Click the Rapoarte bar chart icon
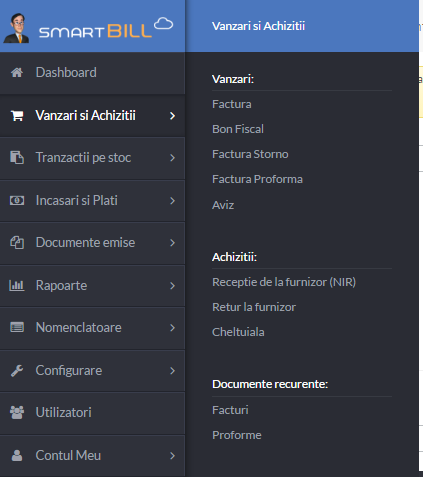This screenshot has width=423, height=477. [17, 286]
